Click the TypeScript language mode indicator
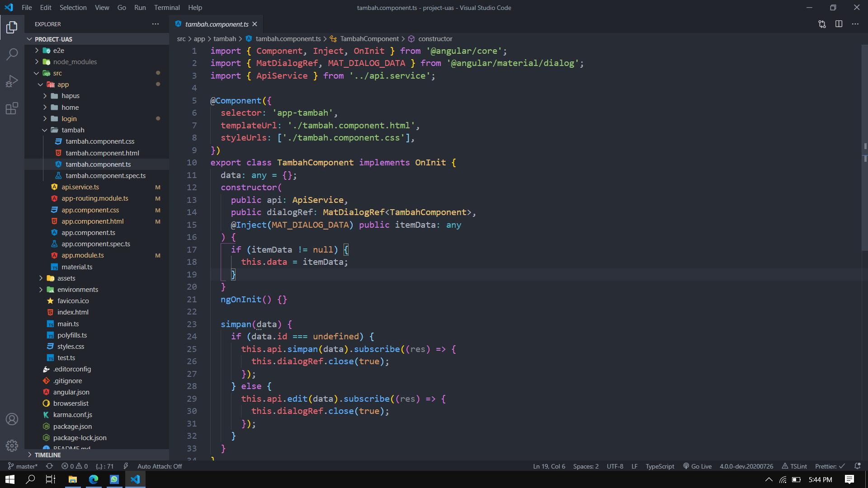The width and height of the screenshot is (868, 488). click(x=660, y=466)
